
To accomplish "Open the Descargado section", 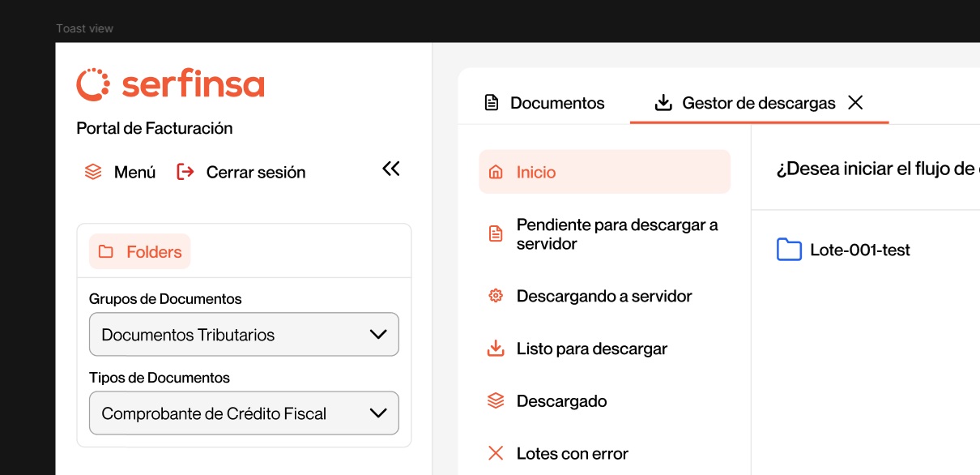I will (561, 401).
